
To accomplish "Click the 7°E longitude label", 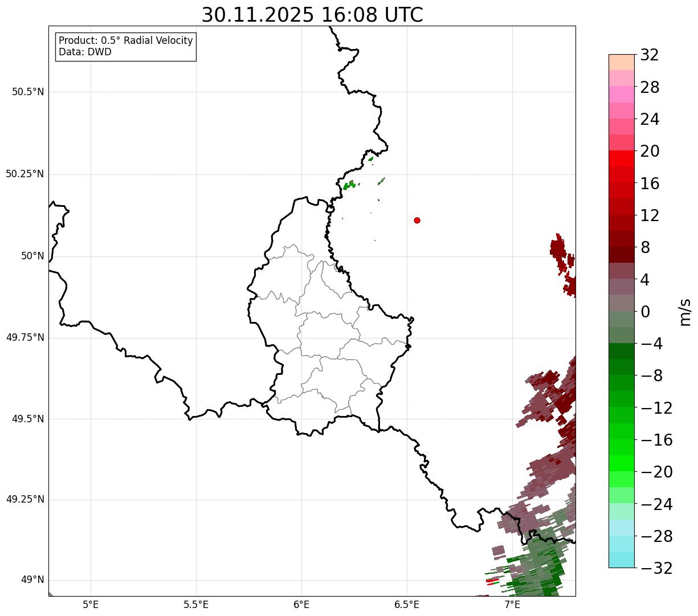I will click(512, 604).
